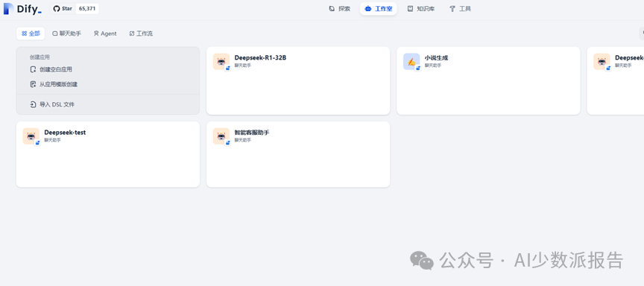Click the GitHub star count 65,371
Screen dimensions: 644x286
87,9
